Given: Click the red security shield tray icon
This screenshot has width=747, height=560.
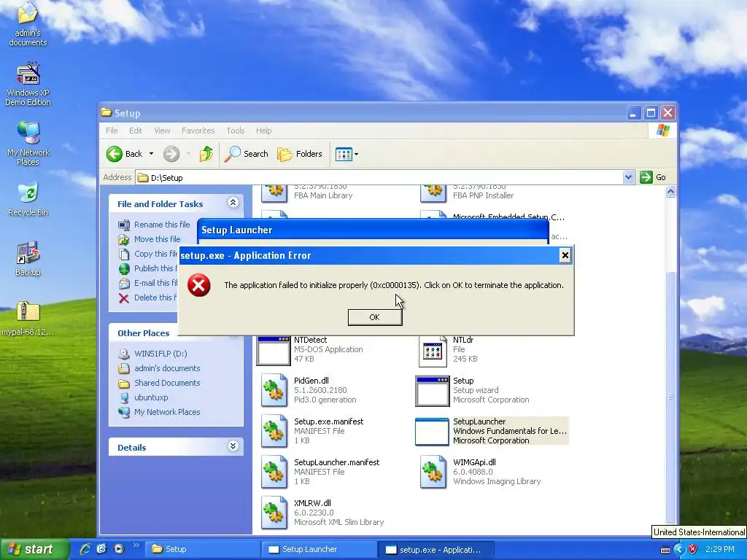Looking at the screenshot, I should point(693,550).
